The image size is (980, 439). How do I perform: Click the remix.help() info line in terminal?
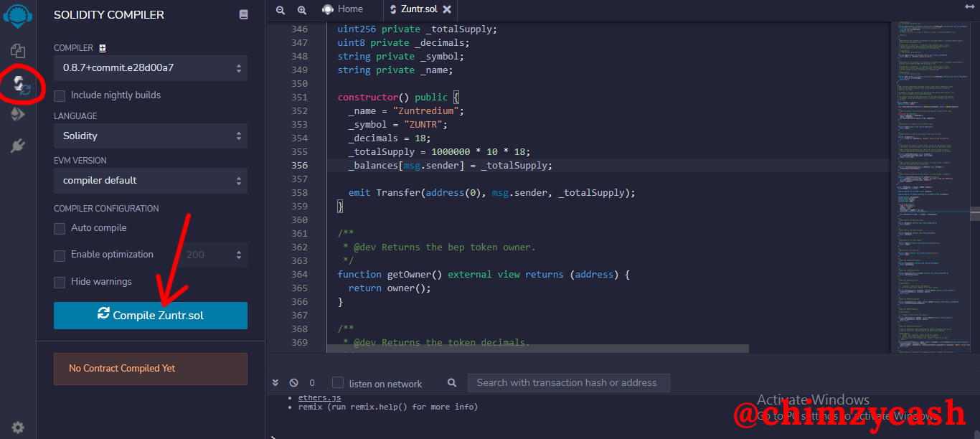(388, 407)
